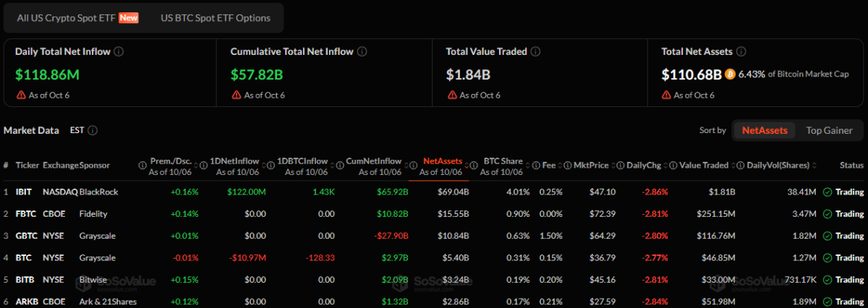Click info icon before 1DBTCInflow header

(271, 166)
